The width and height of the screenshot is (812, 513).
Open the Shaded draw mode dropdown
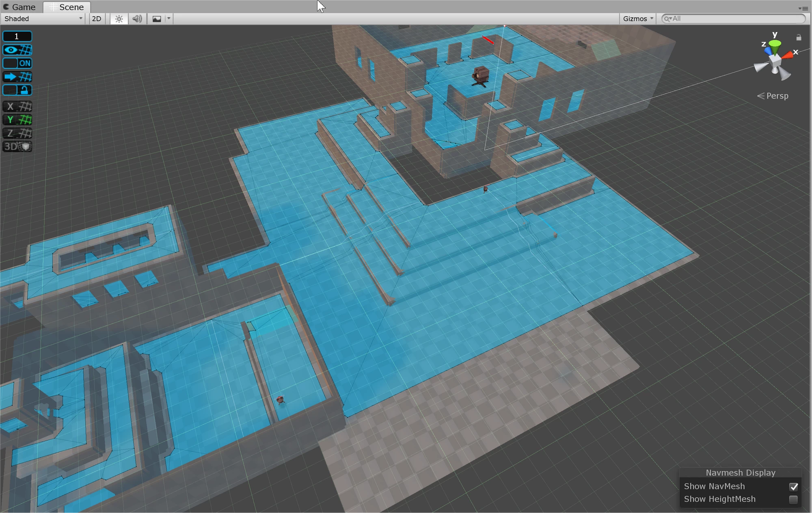[x=43, y=19]
